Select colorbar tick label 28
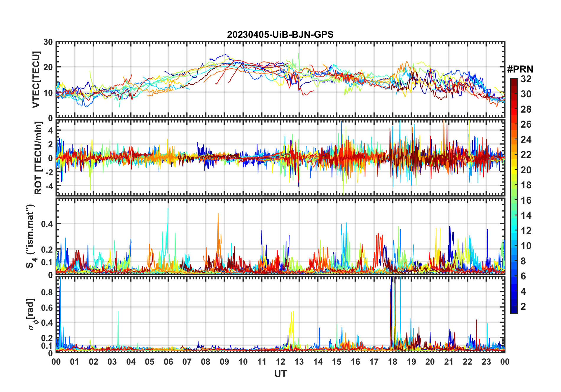Image resolution: width=561 pixels, height=392 pixels. click(526, 109)
